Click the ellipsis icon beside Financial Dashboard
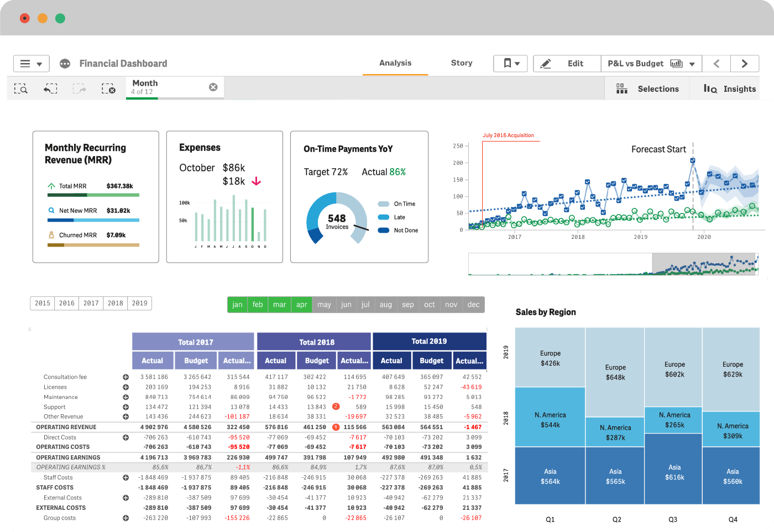 tap(65, 63)
